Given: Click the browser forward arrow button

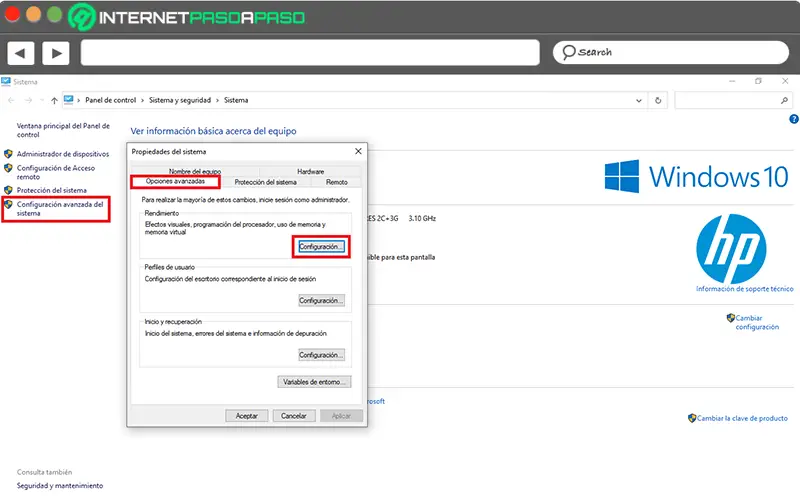Looking at the screenshot, I should (56, 53).
